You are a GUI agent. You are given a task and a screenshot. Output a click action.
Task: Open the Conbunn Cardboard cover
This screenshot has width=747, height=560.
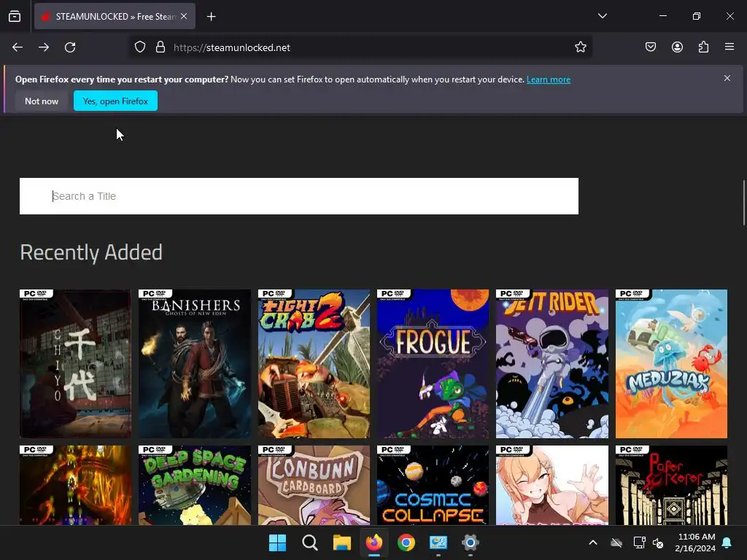tap(314, 485)
